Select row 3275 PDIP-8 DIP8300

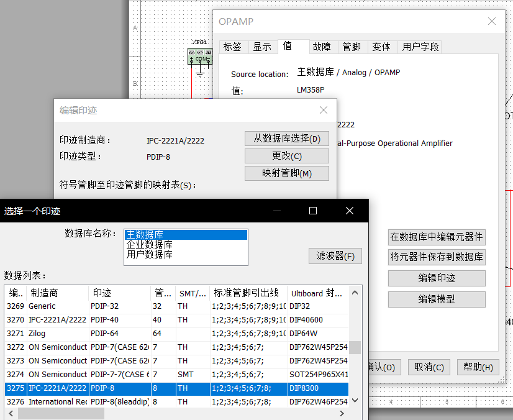176,388
